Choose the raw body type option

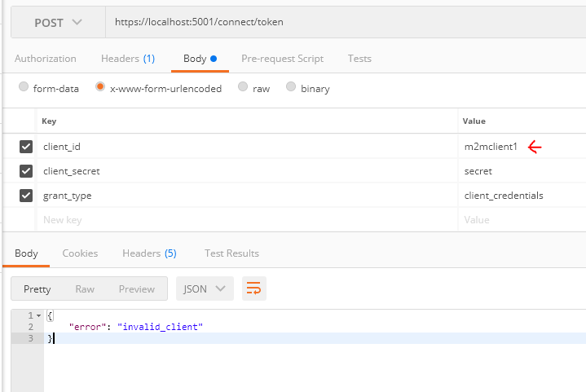[x=243, y=87]
